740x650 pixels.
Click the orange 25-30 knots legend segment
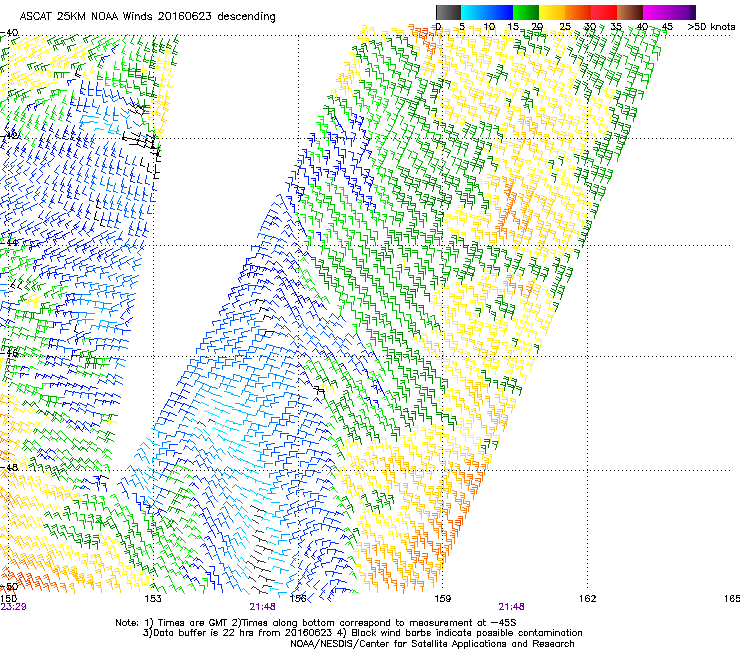point(578,12)
